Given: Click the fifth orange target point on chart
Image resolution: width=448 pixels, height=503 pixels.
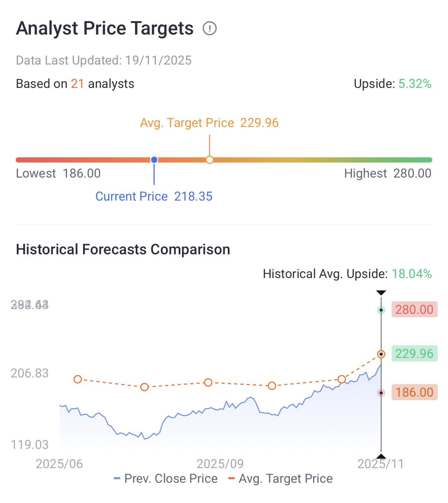Looking at the screenshot, I should [x=342, y=379].
